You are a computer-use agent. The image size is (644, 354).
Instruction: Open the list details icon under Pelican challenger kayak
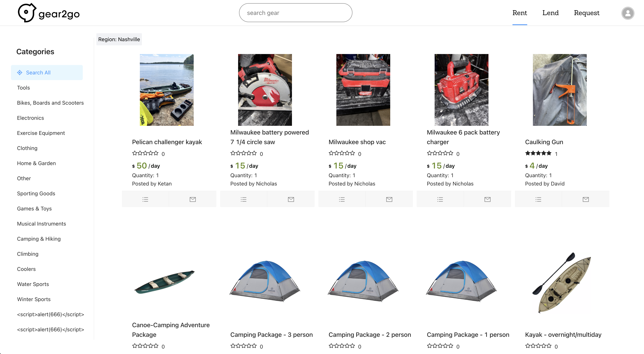(145, 199)
